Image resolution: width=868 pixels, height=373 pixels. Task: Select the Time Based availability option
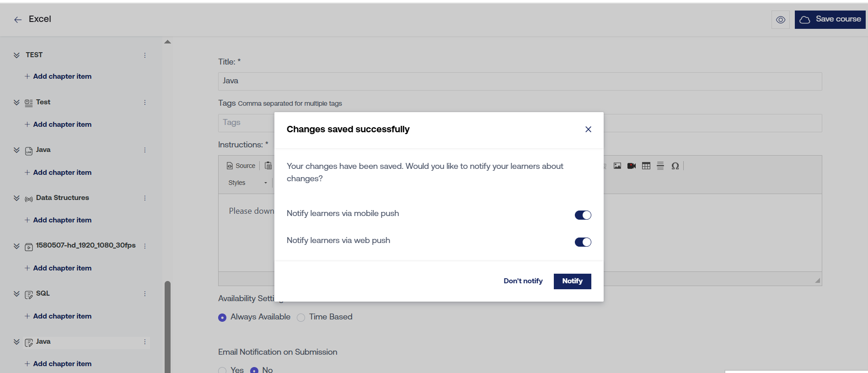301,318
